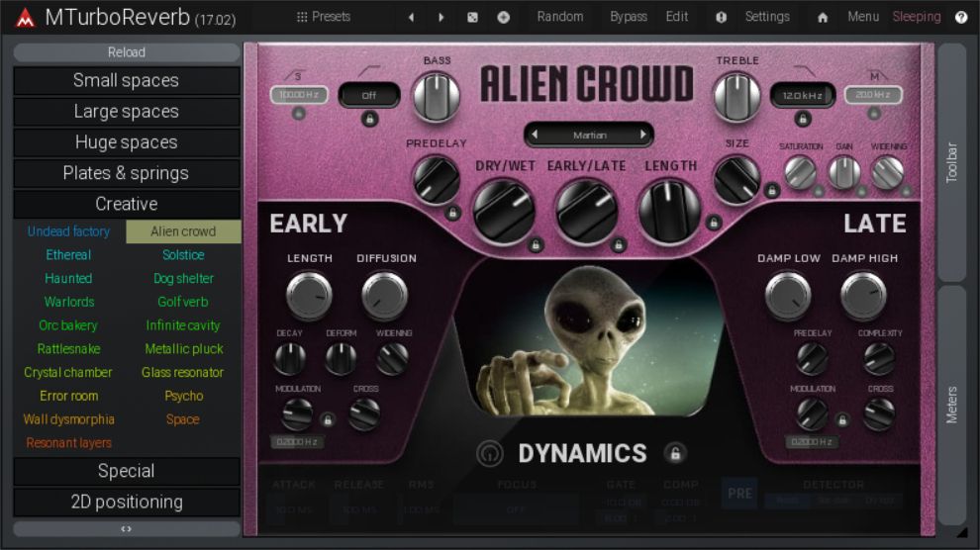980x550 pixels.
Task: Click the Treble knob
Action: (736, 97)
